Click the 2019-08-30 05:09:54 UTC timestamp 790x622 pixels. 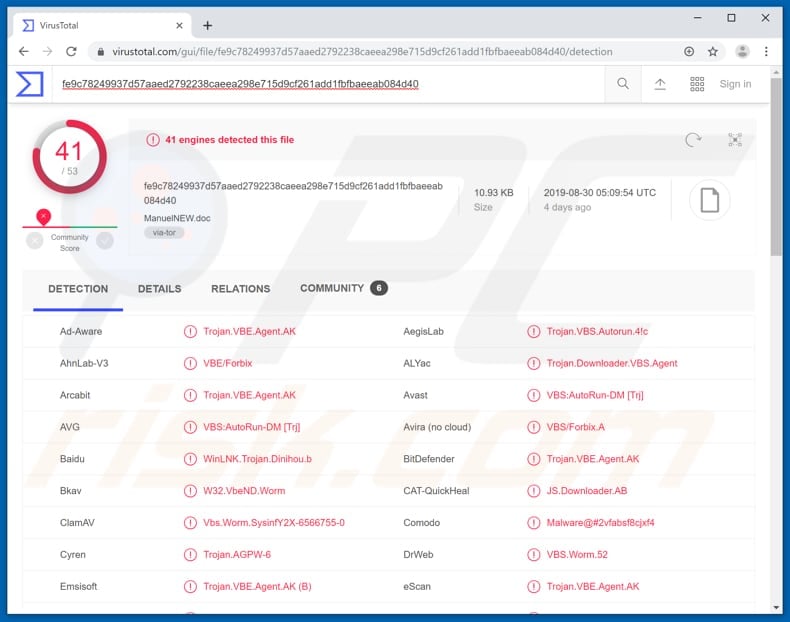coord(600,192)
